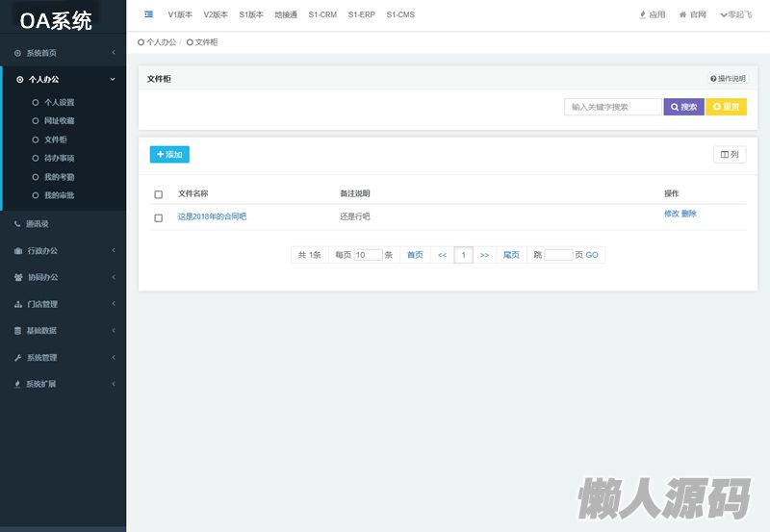Viewport: 770px width, 532px height.
Task: Click the 系统首页 home icon in sidebar
Action: (x=17, y=53)
